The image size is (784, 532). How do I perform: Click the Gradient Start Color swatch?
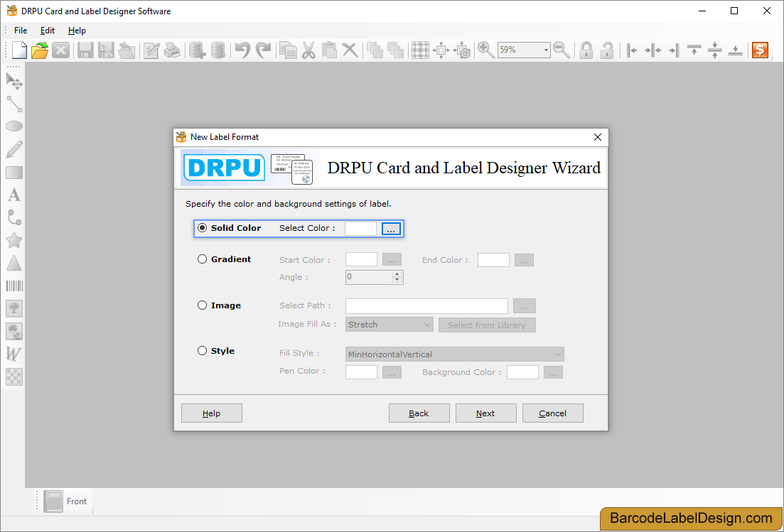(361, 260)
